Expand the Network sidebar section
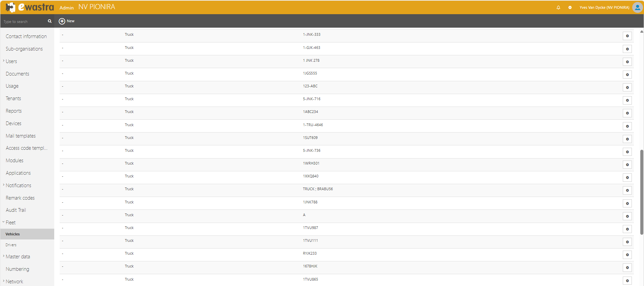The height and width of the screenshot is (286, 644). pyautogui.click(x=4, y=281)
